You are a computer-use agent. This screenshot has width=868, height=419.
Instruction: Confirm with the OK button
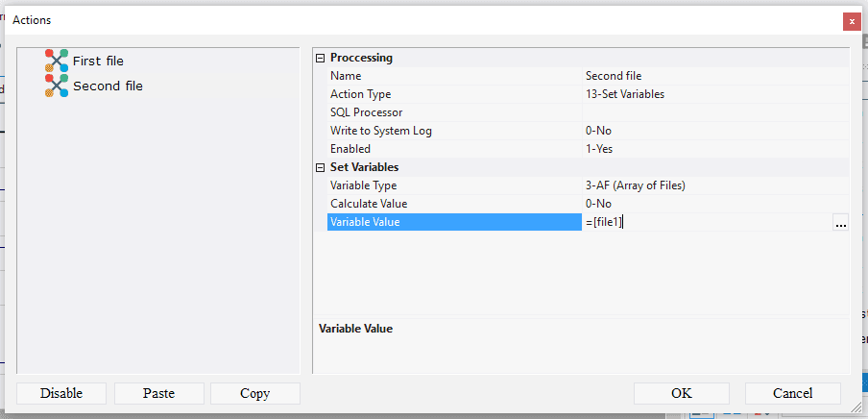coord(681,393)
